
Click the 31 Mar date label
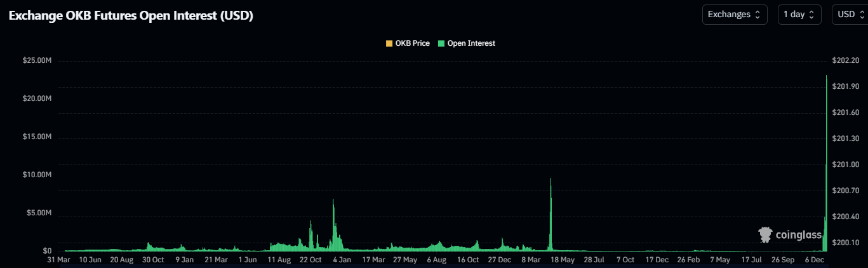(x=59, y=260)
